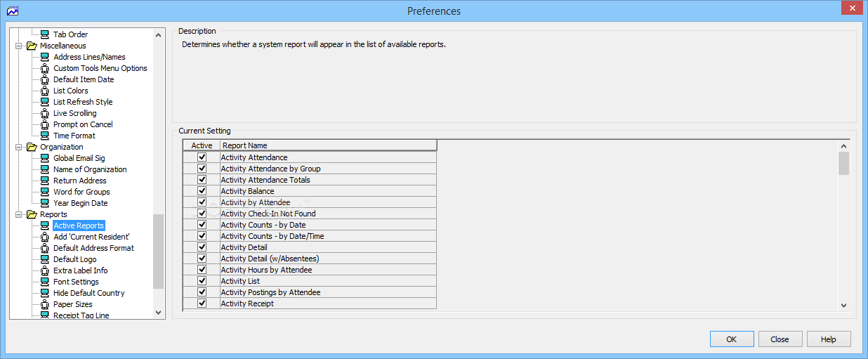Click the icon beside Font Settings
The height and width of the screenshot is (359, 868).
coord(45,282)
